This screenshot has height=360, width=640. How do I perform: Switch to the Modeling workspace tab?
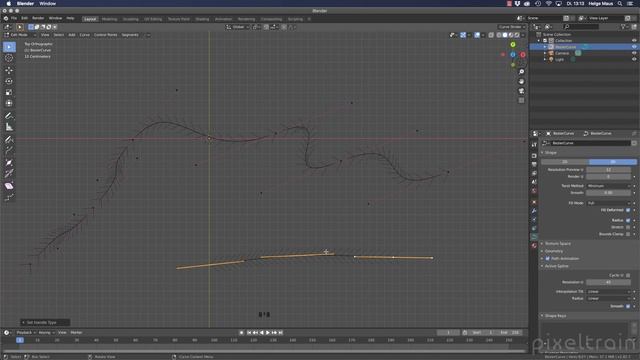click(109, 19)
